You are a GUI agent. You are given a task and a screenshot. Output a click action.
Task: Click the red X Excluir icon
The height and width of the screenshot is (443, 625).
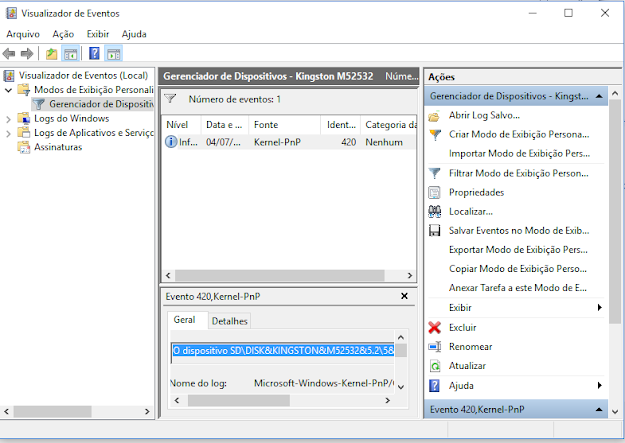click(434, 327)
